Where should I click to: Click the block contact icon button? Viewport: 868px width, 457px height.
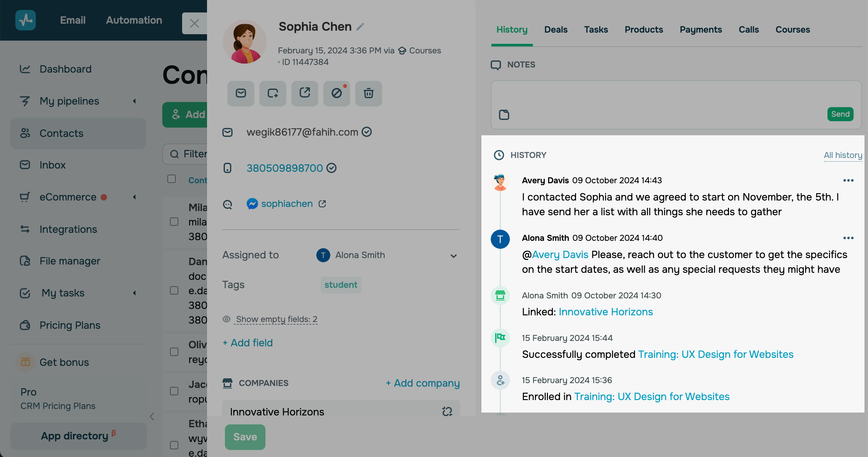tap(336, 93)
